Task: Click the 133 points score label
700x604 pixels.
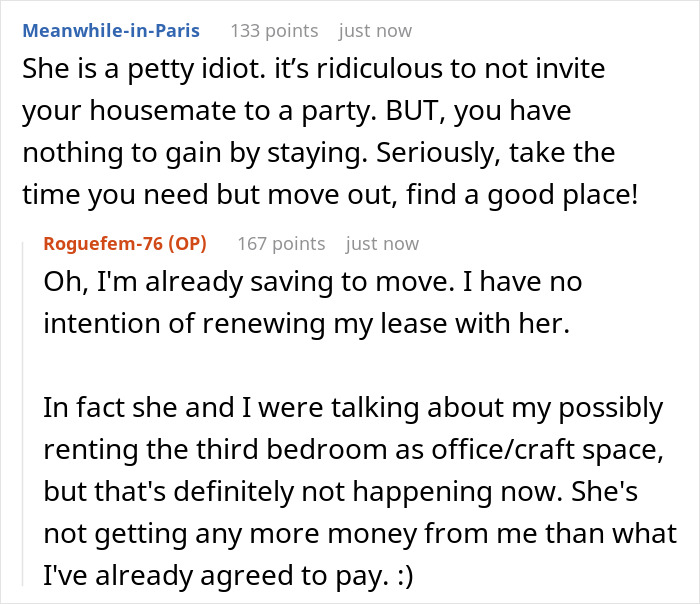Action: pyautogui.click(x=274, y=31)
